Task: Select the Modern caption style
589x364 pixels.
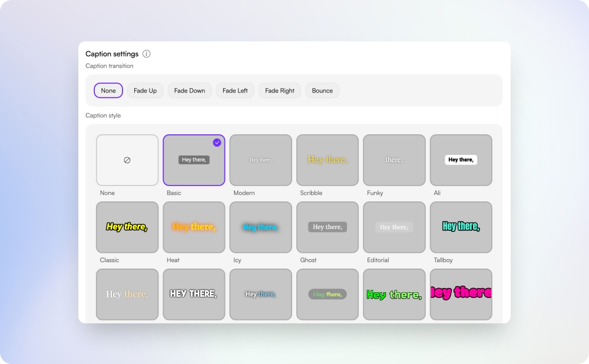Action: [x=260, y=160]
